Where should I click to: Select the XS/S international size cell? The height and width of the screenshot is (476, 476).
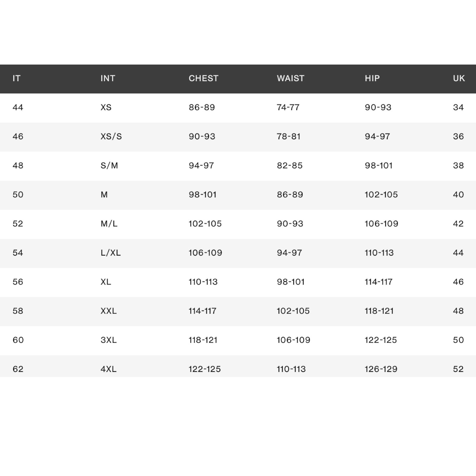coord(111,137)
